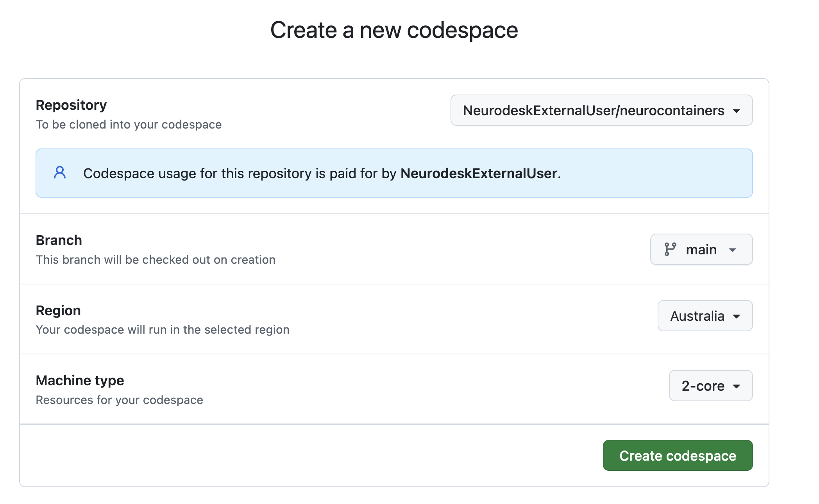Open the 2-core machine type dropdown
Image resolution: width=819 pixels, height=504 pixels.
[710, 386]
